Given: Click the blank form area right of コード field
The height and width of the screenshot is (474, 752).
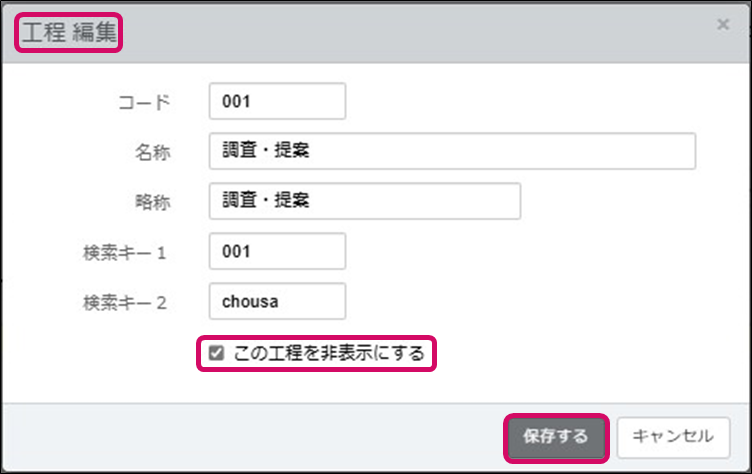Looking at the screenshot, I should click(x=520, y=101).
